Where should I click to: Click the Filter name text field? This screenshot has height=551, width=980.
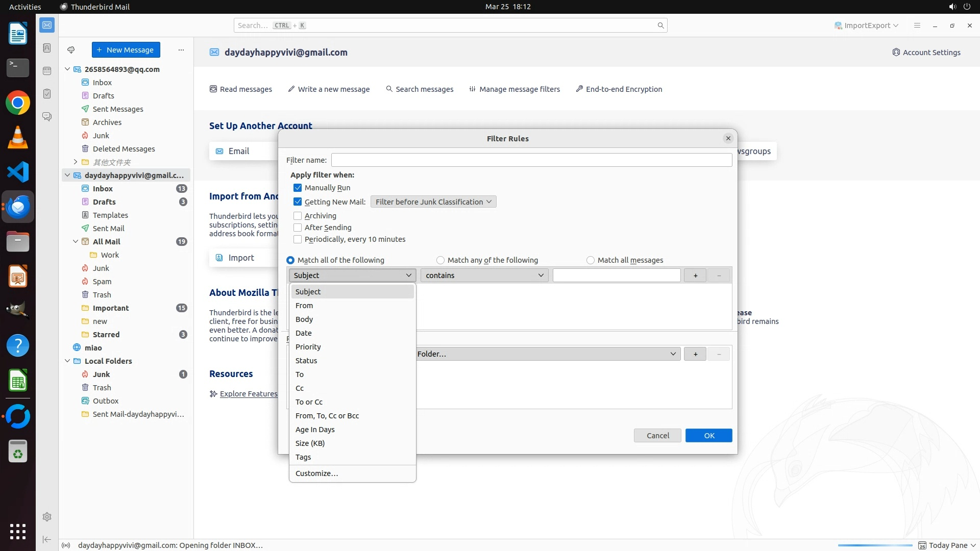[x=531, y=160]
